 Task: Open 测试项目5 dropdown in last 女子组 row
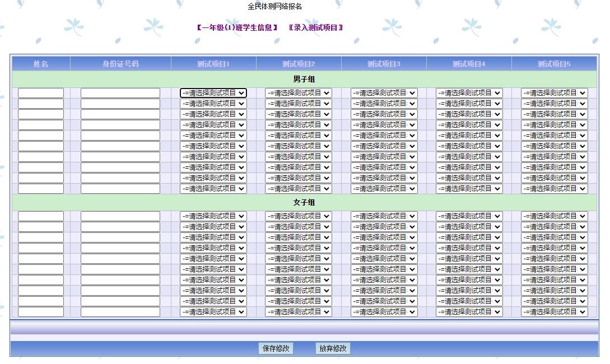[x=554, y=312]
